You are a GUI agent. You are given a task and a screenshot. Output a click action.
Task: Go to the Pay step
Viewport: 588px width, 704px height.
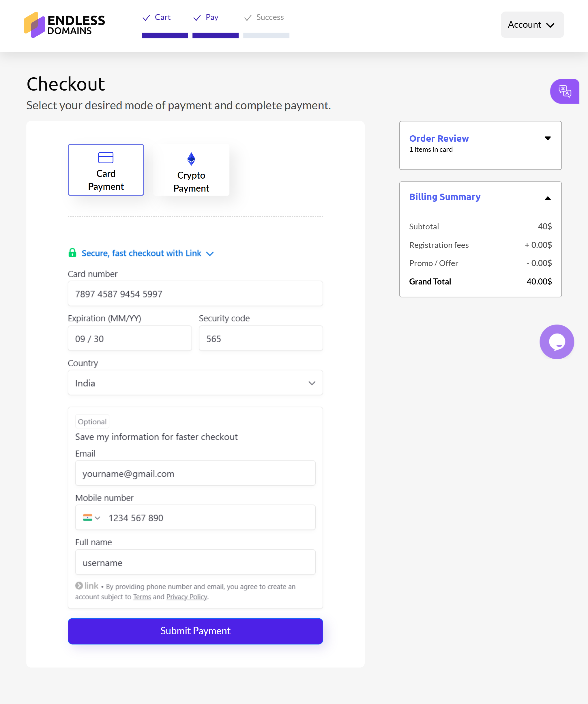(x=211, y=17)
